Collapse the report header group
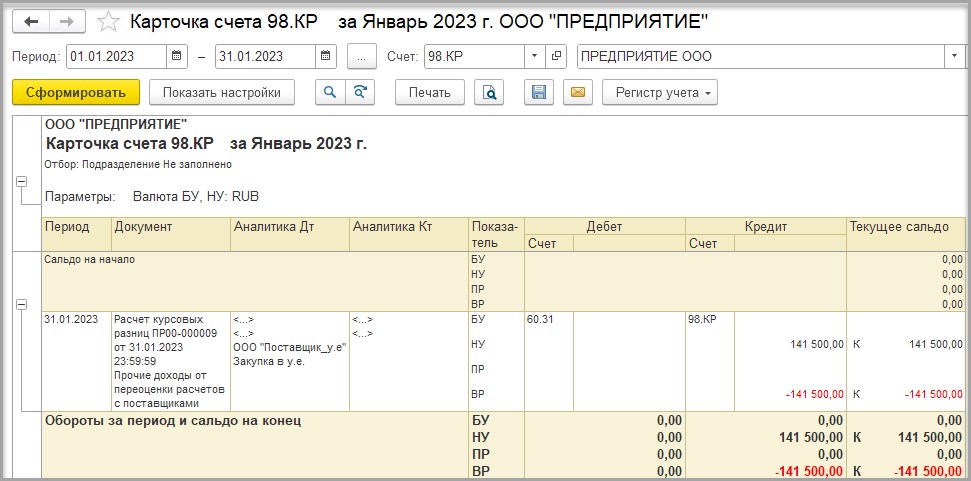Image resolution: width=971 pixels, height=481 pixels. [21, 181]
